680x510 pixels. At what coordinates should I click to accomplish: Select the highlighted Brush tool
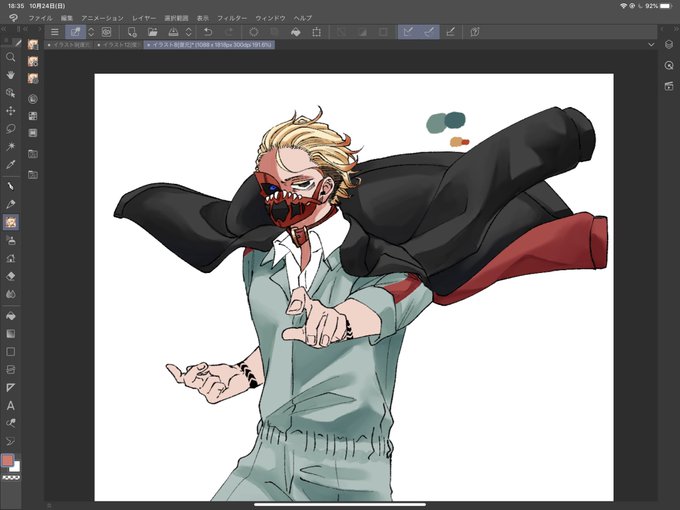tap(10, 222)
